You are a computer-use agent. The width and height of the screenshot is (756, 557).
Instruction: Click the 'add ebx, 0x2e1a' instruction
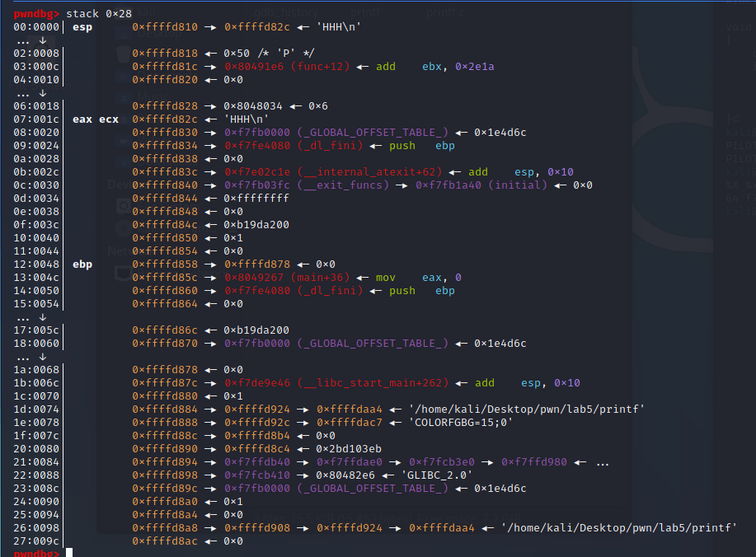pos(435,67)
